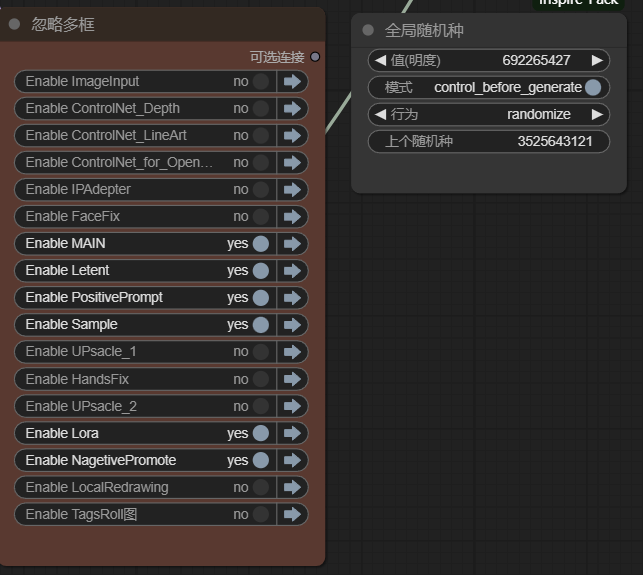Go to Enable Lora group using arrow
The width and height of the screenshot is (643, 575).
[292, 433]
